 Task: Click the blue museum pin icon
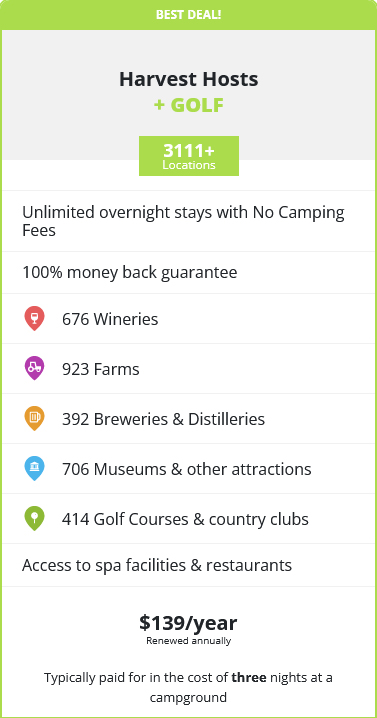point(34,468)
